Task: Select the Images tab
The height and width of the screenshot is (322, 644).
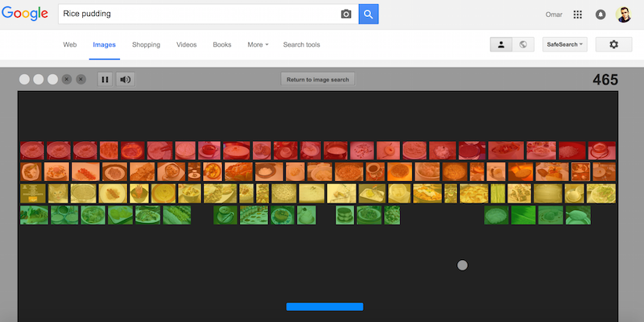Action: click(105, 45)
